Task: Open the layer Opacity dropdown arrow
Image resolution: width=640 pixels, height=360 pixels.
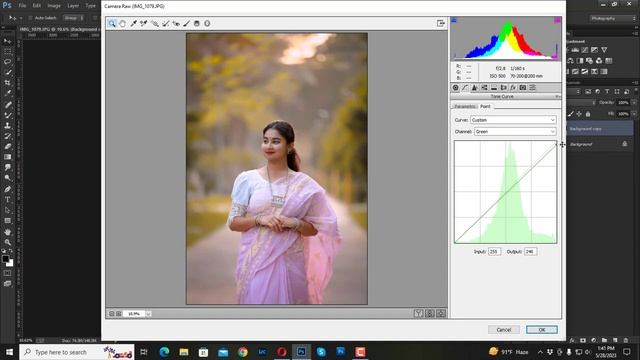Action: click(634, 102)
